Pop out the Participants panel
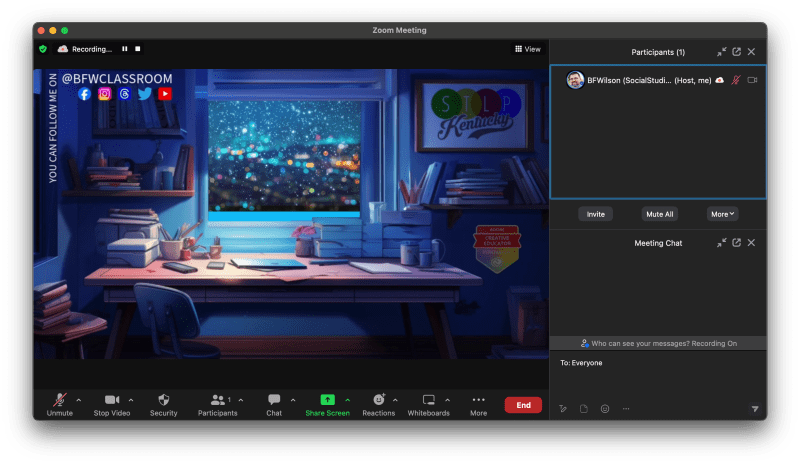 click(736, 52)
